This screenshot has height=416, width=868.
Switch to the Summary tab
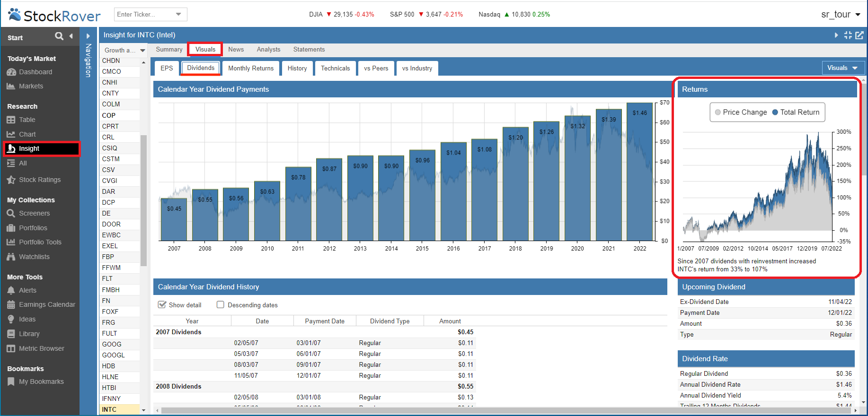(x=169, y=49)
